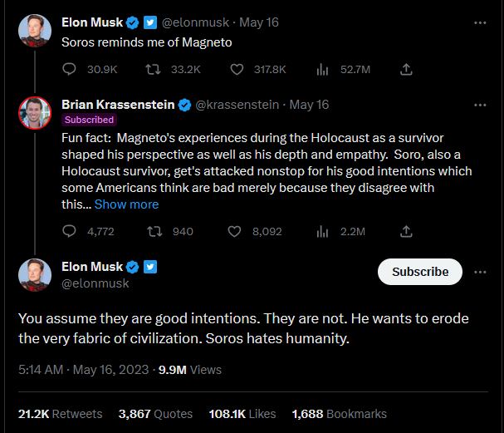Expand the tweet with Show more
Image resolution: width=504 pixels, height=433 pixels.
click(126, 204)
